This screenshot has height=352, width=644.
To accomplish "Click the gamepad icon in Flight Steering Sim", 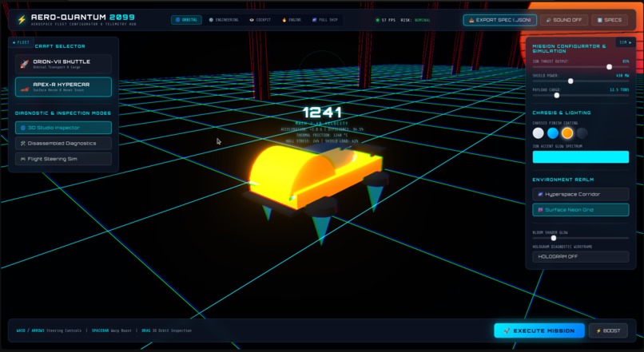I will (23, 159).
